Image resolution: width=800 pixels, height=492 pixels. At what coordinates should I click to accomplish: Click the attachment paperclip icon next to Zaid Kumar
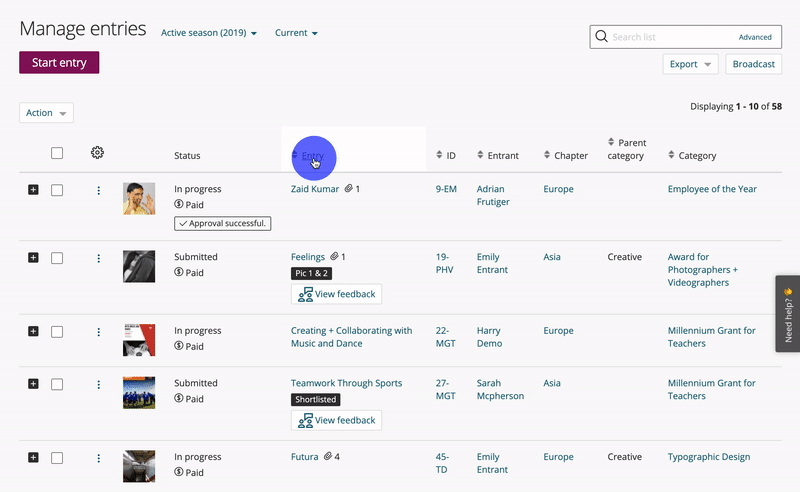348,188
